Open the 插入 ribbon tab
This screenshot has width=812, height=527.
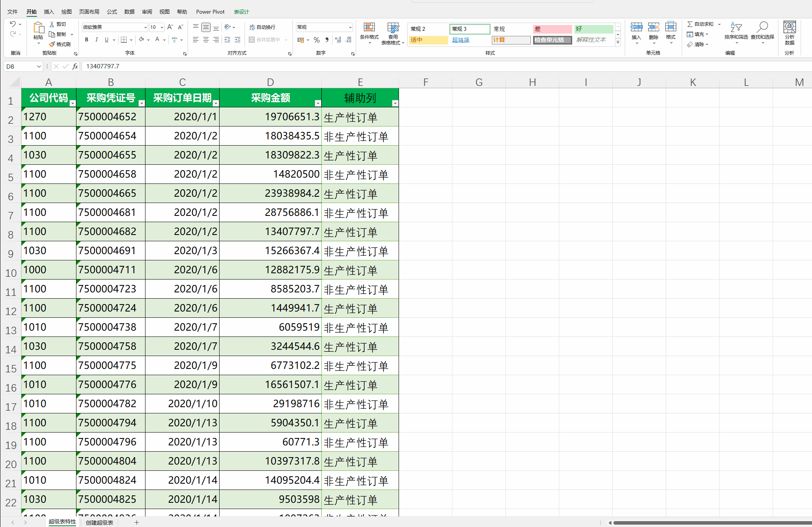point(49,12)
